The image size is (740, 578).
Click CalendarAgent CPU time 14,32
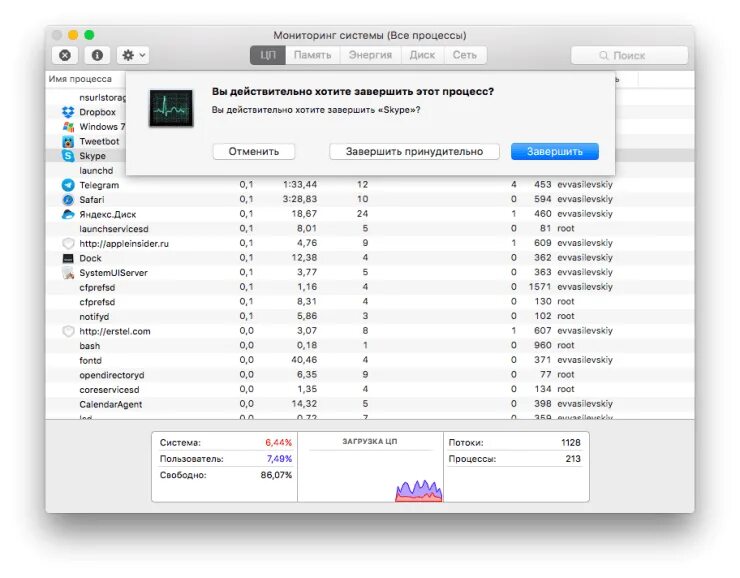point(304,404)
